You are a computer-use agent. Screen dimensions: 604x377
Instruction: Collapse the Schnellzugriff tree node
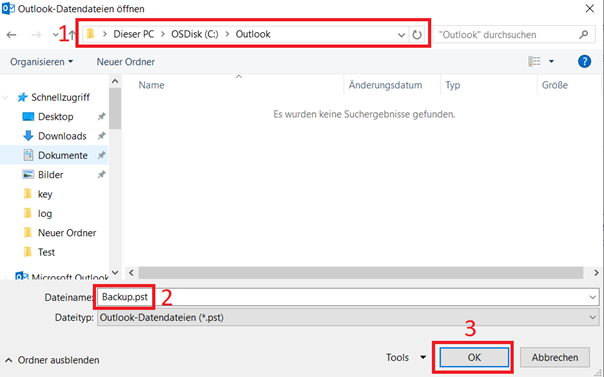[x=5, y=97]
